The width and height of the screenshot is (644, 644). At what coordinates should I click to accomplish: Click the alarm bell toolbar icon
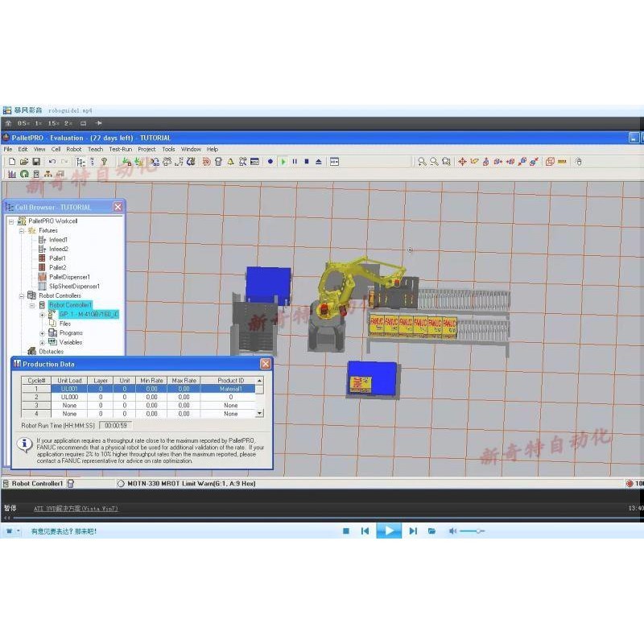point(231,162)
